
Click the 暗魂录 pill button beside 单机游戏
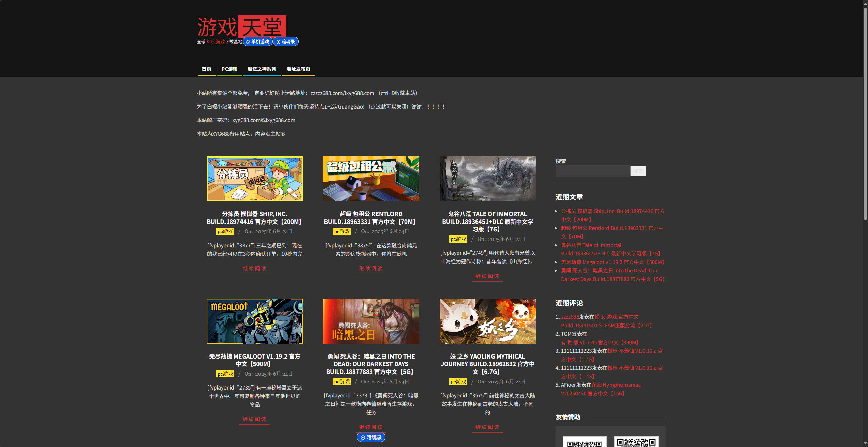pos(286,42)
